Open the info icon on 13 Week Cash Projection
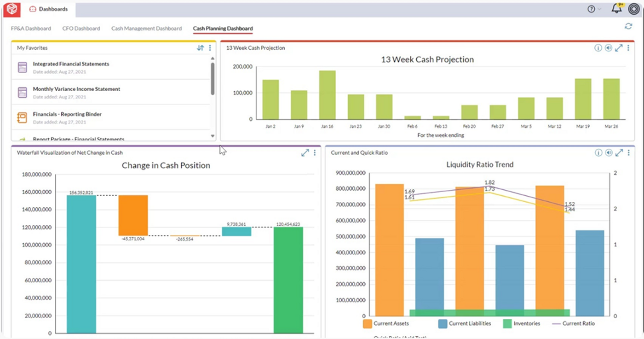Screen dimensions: 644x339 pyautogui.click(x=598, y=47)
